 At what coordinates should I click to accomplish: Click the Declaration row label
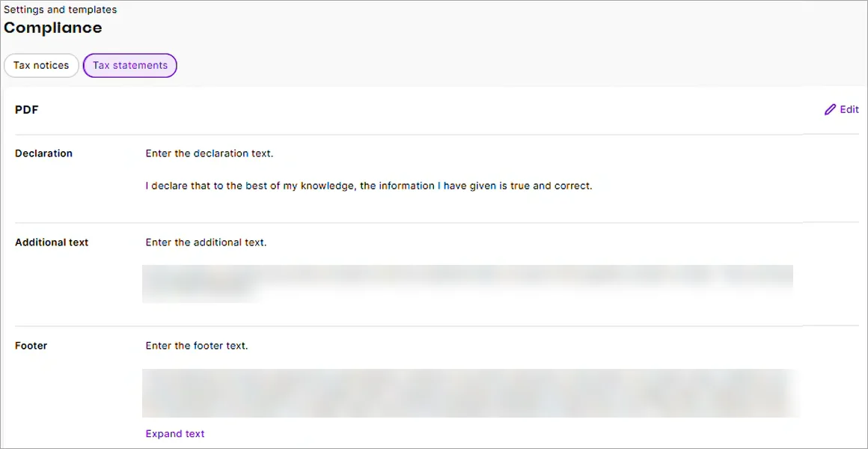pos(43,153)
